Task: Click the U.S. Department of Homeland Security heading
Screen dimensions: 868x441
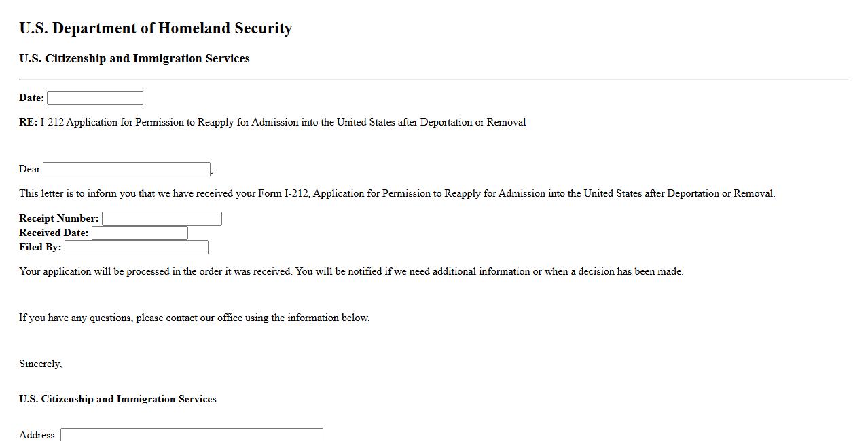Action: [156, 28]
